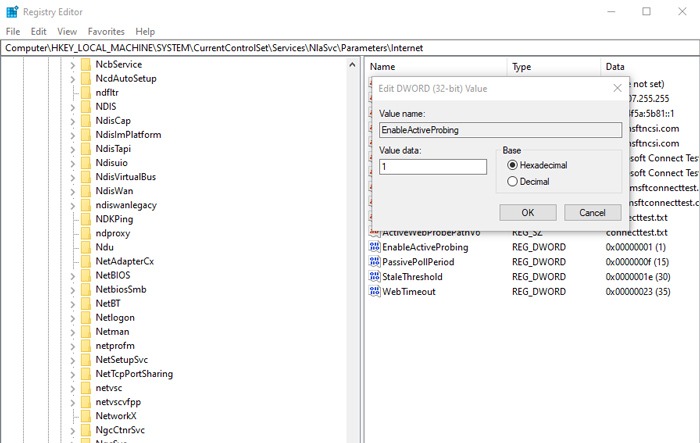Confirm the DWORD edit with OK
This screenshot has width=700, height=443.
(528, 213)
